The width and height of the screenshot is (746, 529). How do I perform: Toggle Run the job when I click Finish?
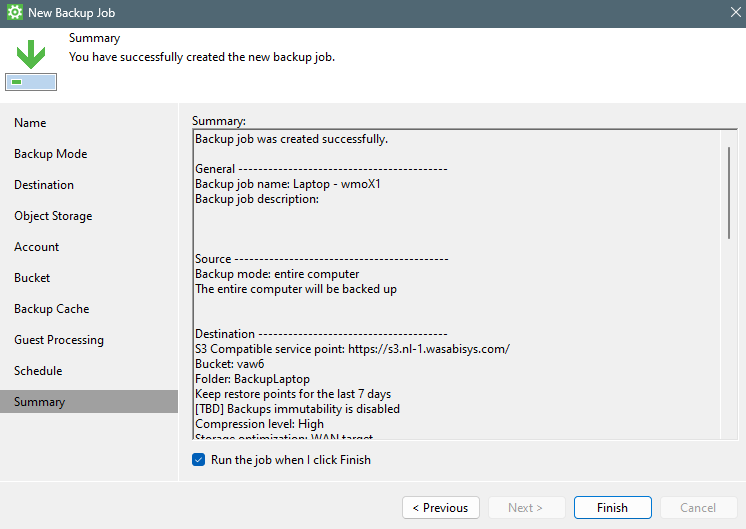pyautogui.click(x=198, y=460)
